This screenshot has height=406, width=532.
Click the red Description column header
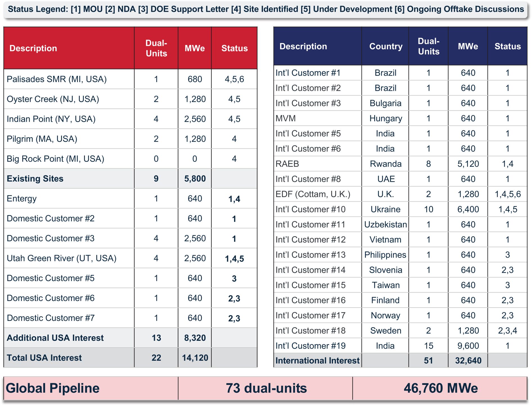click(69, 48)
